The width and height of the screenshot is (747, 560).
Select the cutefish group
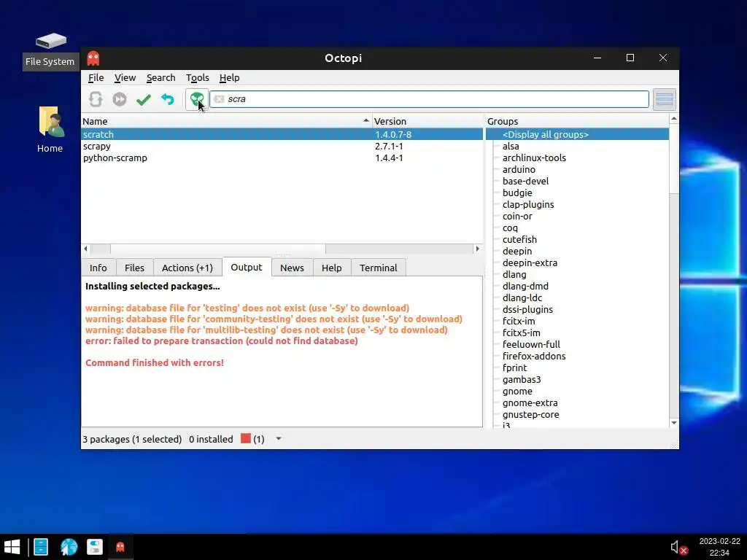click(519, 239)
